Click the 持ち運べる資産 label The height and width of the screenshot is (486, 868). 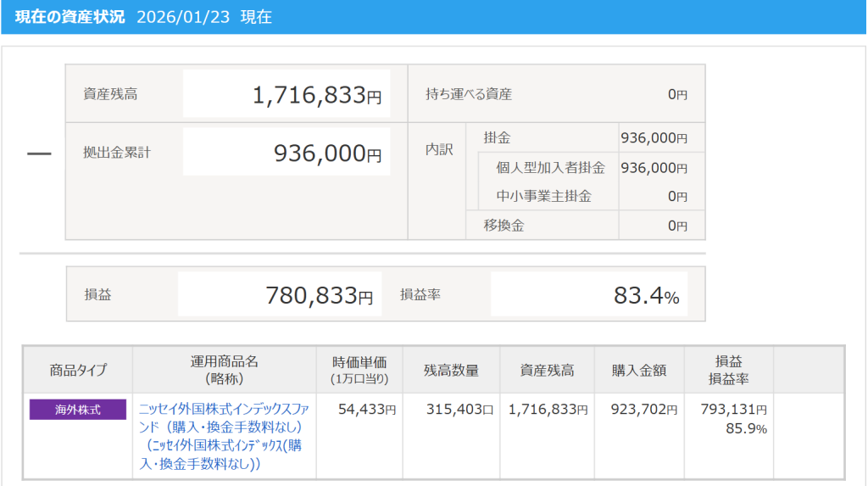tap(468, 94)
